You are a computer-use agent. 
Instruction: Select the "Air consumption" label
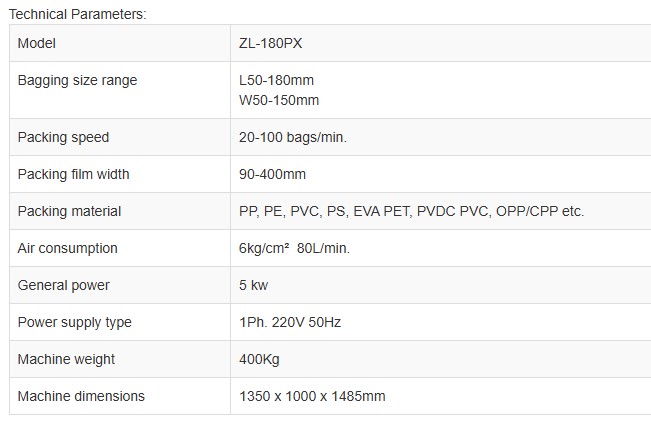tap(67, 248)
